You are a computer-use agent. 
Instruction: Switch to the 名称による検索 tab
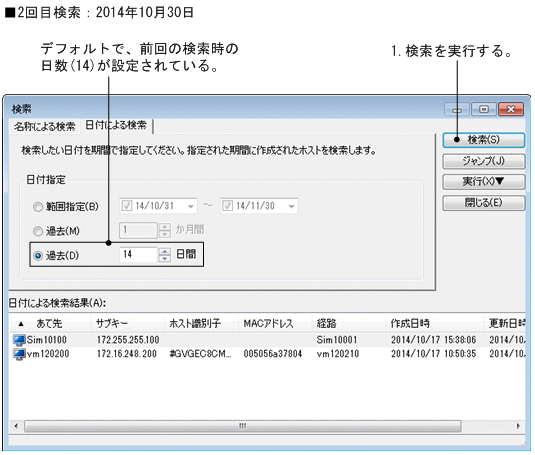point(44,127)
